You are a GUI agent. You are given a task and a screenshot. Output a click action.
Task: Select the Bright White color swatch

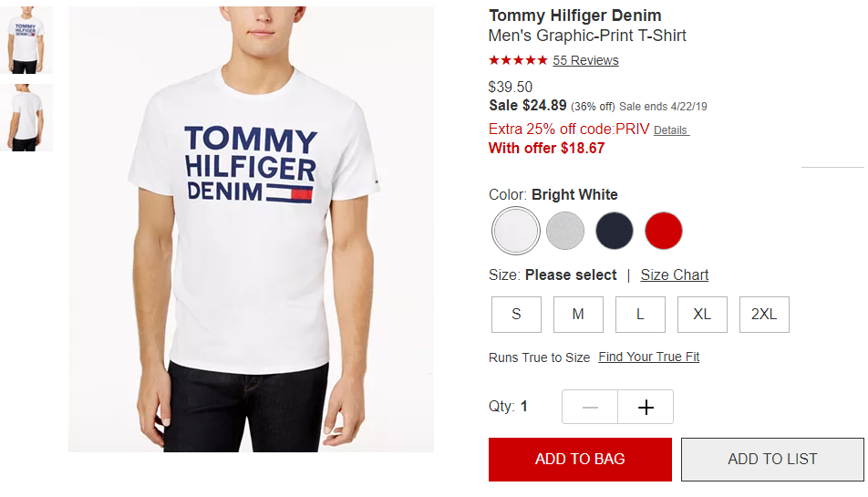515,231
